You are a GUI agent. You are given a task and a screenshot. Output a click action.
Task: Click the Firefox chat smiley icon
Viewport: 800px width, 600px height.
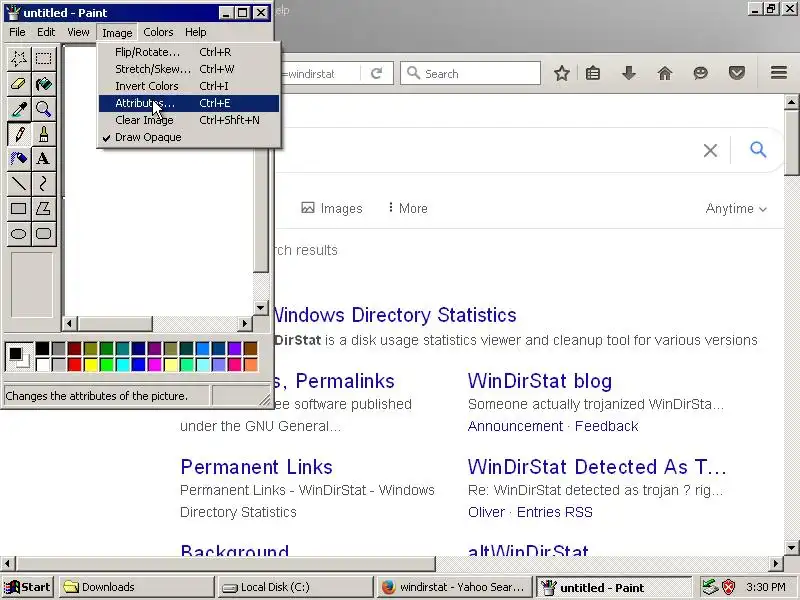pos(701,73)
